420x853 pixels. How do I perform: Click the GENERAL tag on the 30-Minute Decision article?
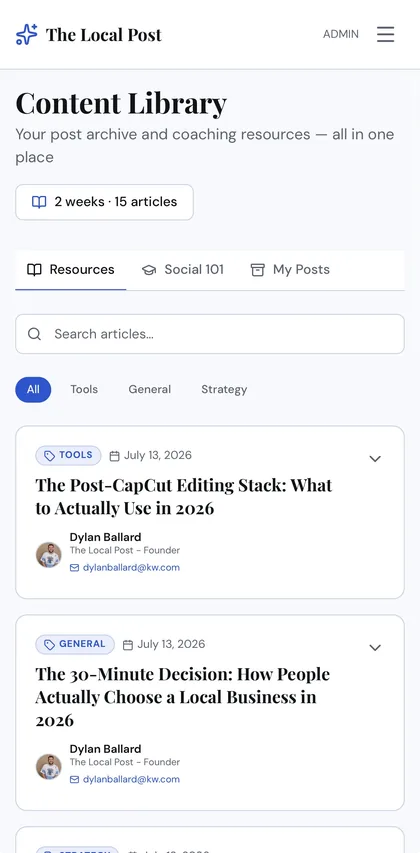(75, 644)
